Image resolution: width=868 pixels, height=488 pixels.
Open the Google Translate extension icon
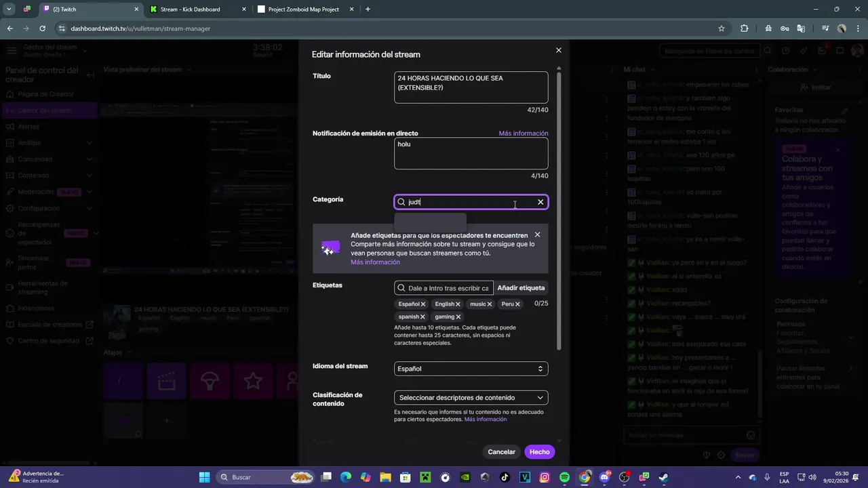click(x=801, y=28)
